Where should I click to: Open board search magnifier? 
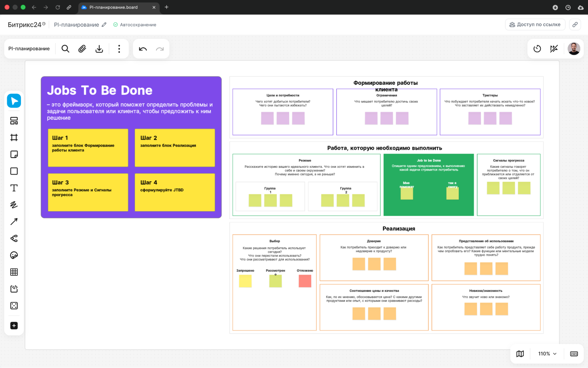tap(65, 49)
